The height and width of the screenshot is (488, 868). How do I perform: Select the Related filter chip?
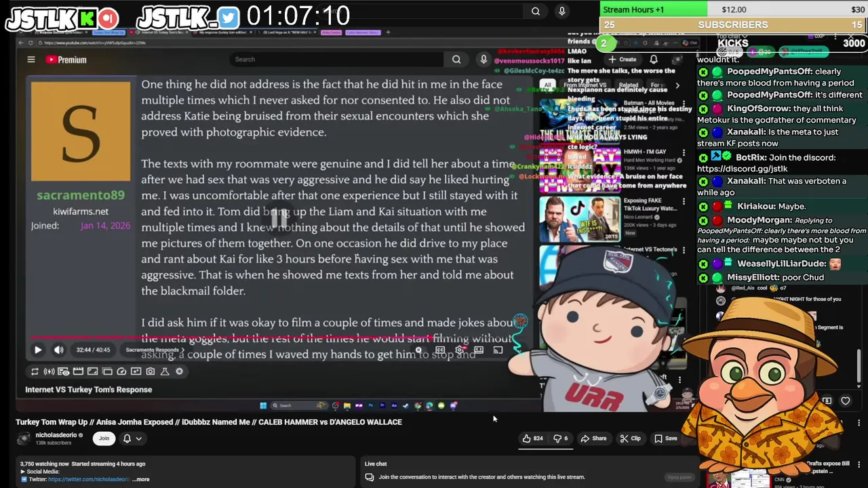coord(627,85)
